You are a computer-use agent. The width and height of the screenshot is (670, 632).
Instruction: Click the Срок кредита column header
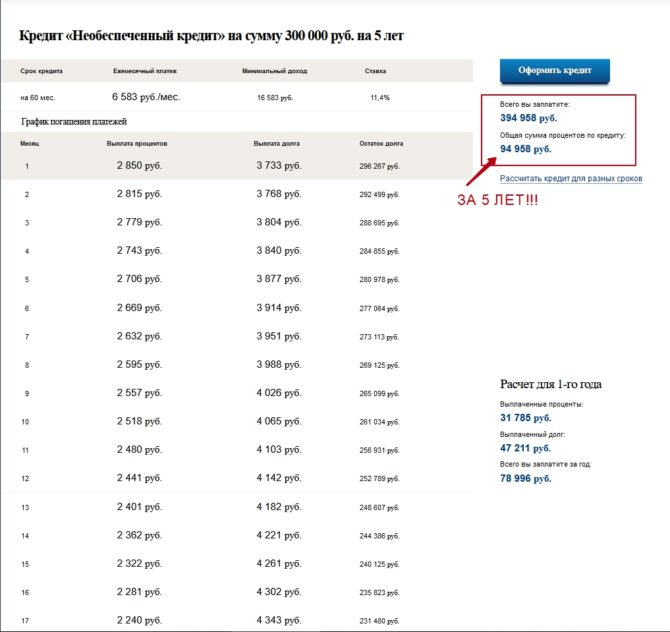pyautogui.click(x=41, y=71)
